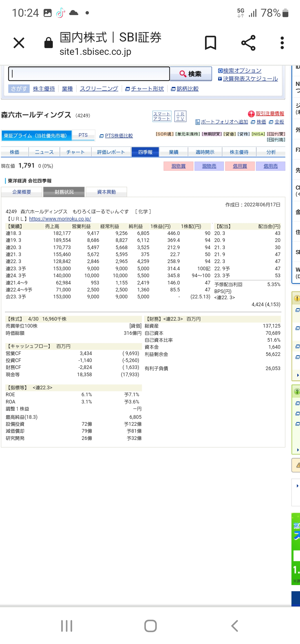Switch to ニュース tab

44,152
